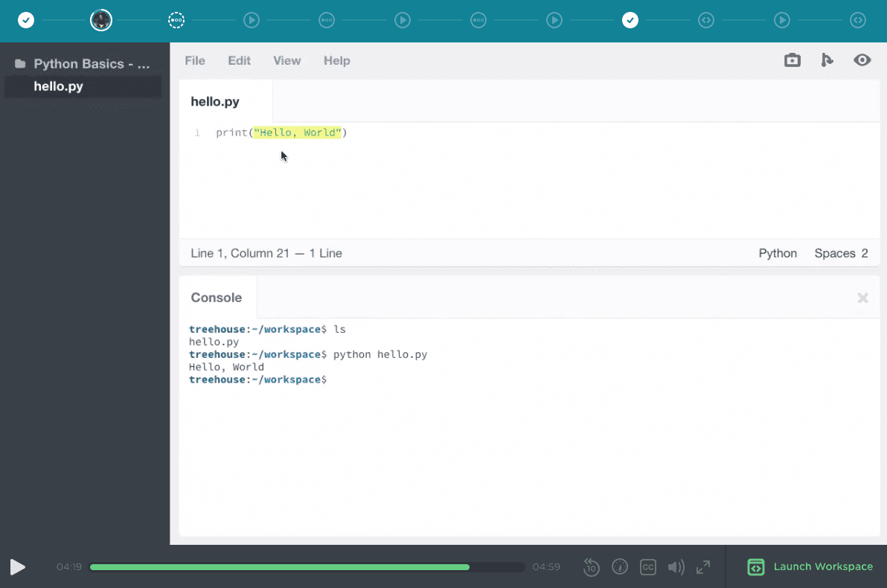This screenshot has width=887, height=588.
Task: Open the Edit menu
Action: pos(239,61)
